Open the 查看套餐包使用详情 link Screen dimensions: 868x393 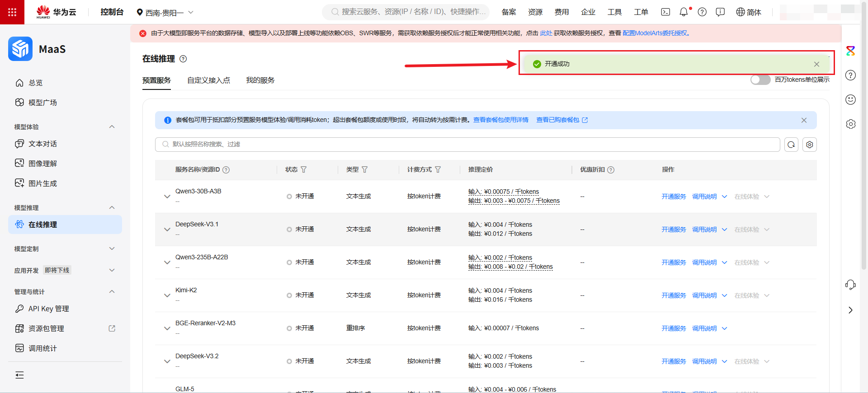point(501,120)
